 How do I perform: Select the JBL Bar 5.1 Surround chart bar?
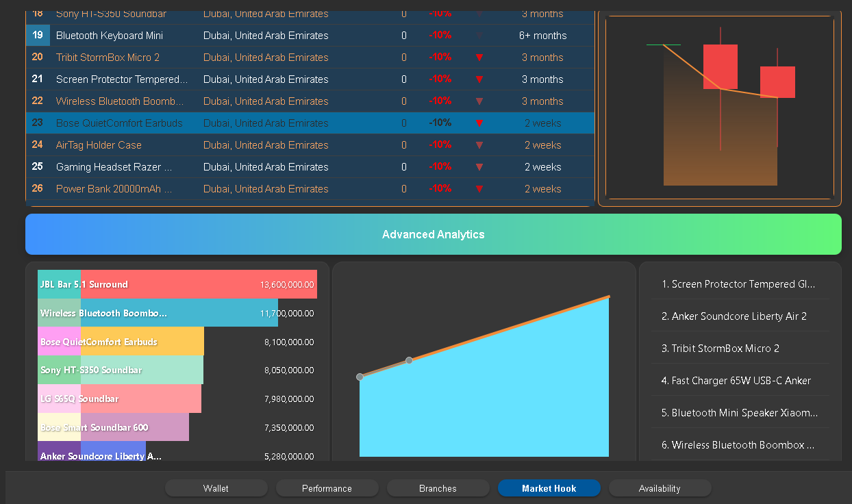(x=177, y=284)
